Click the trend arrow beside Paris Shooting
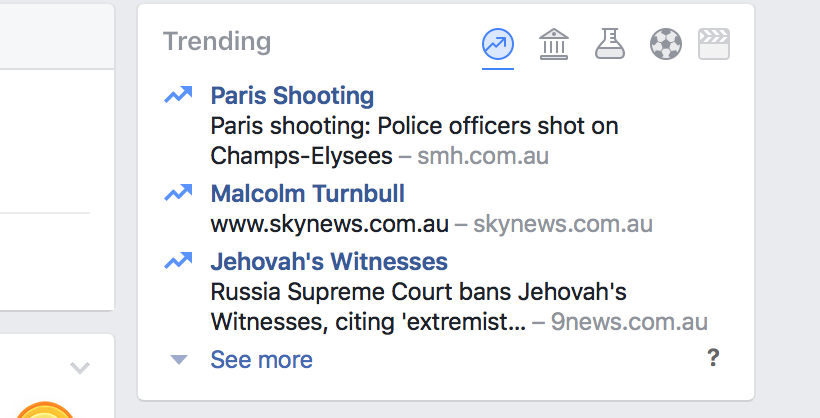The width and height of the screenshot is (820, 418). (x=179, y=96)
